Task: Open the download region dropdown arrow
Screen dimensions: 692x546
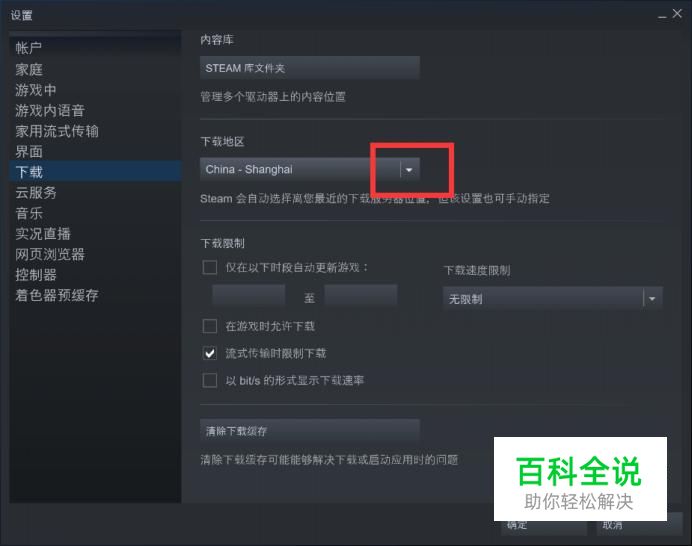Action: [409, 169]
